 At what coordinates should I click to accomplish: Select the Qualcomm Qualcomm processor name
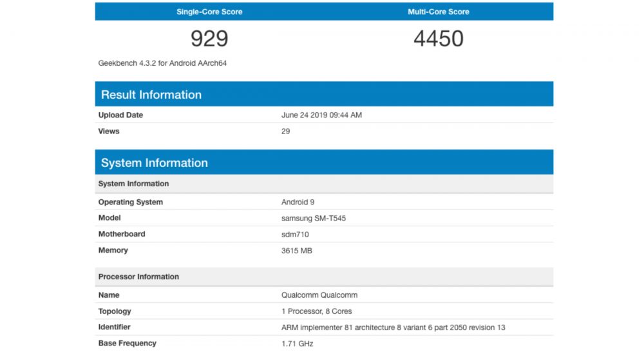319,295
